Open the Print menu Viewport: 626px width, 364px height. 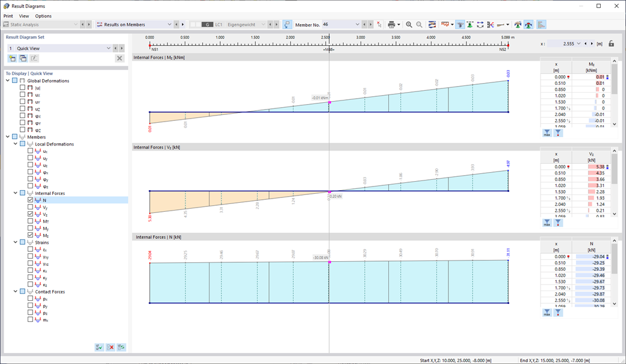8,16
